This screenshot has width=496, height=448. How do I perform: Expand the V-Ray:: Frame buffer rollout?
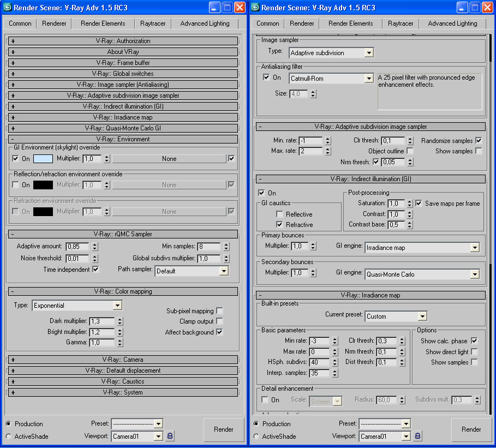coord(123,63)
